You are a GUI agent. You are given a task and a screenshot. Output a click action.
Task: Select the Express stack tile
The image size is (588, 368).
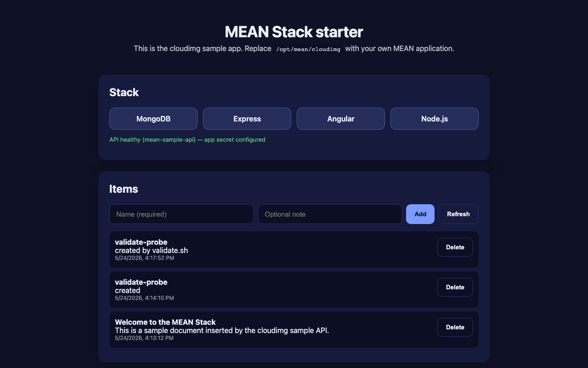pos(247,119)
